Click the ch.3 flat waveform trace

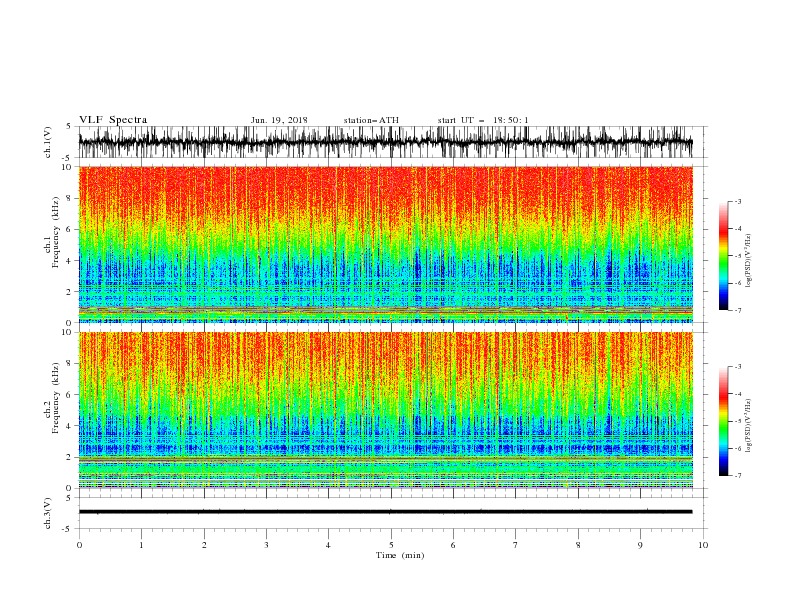click(385, 512)
